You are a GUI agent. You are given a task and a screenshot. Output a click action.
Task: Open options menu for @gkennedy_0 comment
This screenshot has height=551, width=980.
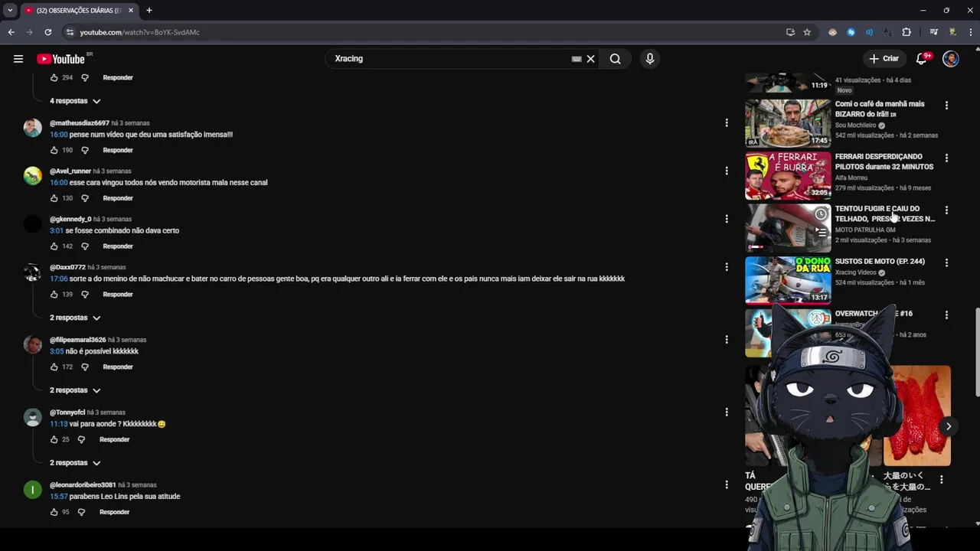727,220
